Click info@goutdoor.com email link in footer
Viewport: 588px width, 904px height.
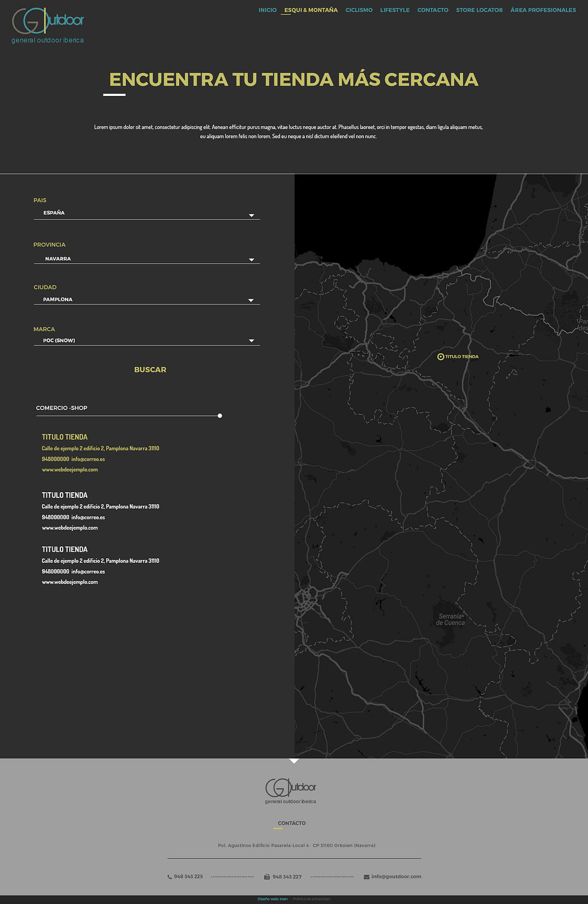[396, 876]
